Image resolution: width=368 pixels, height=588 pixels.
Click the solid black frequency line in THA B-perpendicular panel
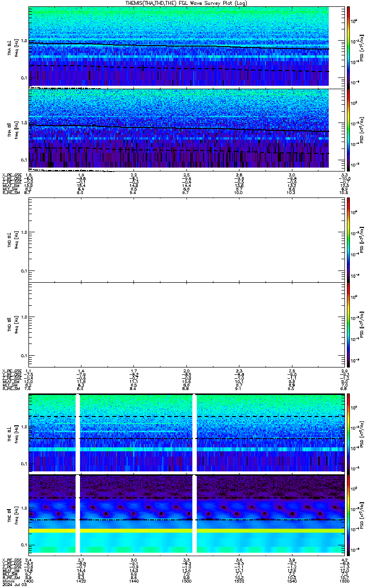[179, 46]
